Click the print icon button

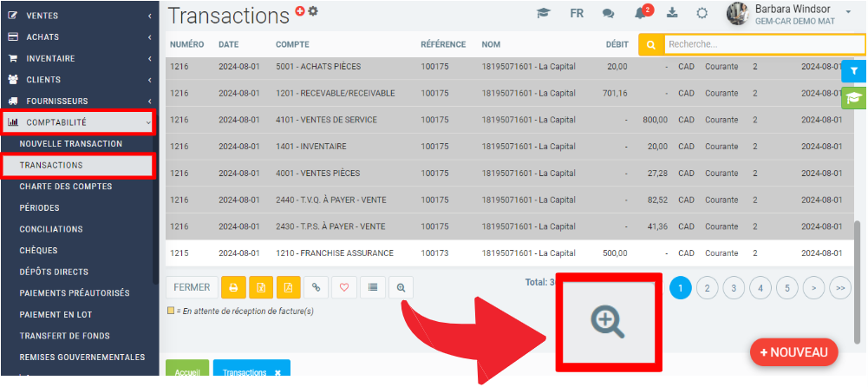point(233,287)
